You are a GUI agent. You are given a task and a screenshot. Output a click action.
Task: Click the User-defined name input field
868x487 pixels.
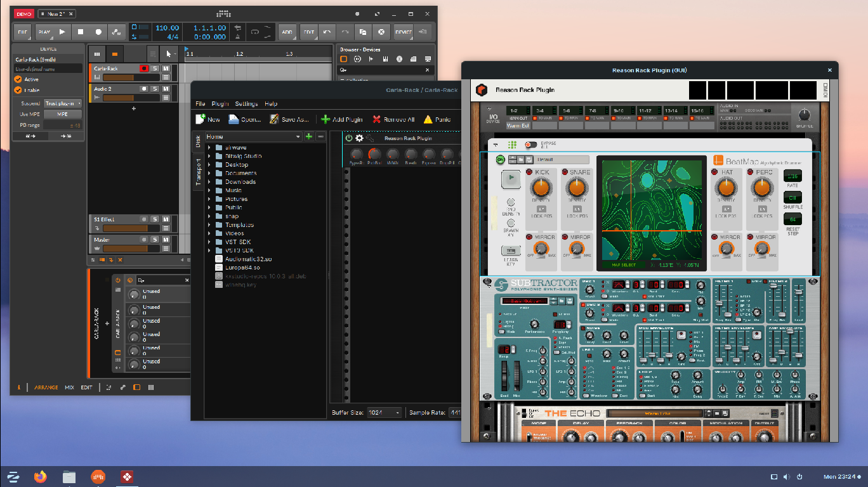(48, 68)
